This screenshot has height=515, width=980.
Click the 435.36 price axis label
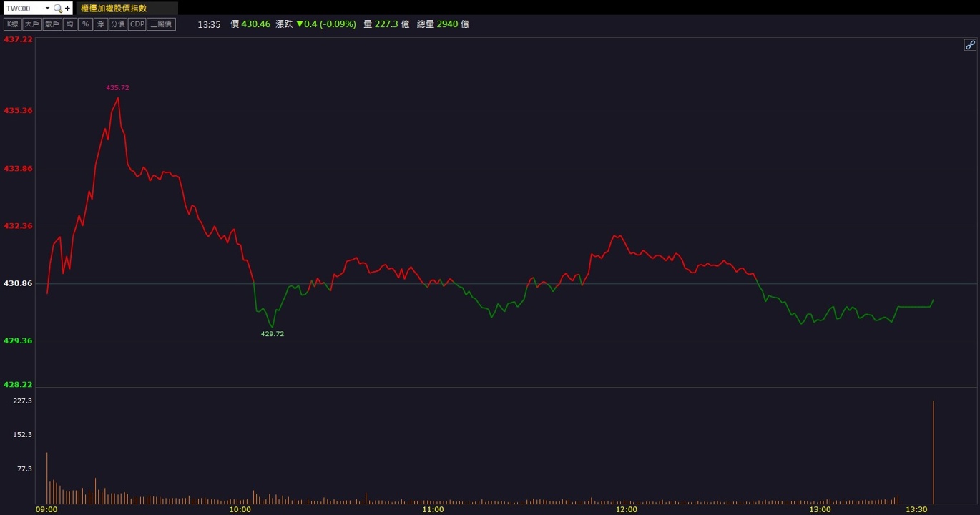(19, 111)
